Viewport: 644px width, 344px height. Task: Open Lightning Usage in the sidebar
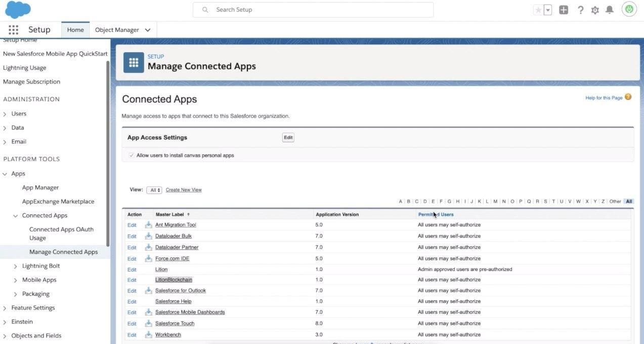[x=24, y=67]
